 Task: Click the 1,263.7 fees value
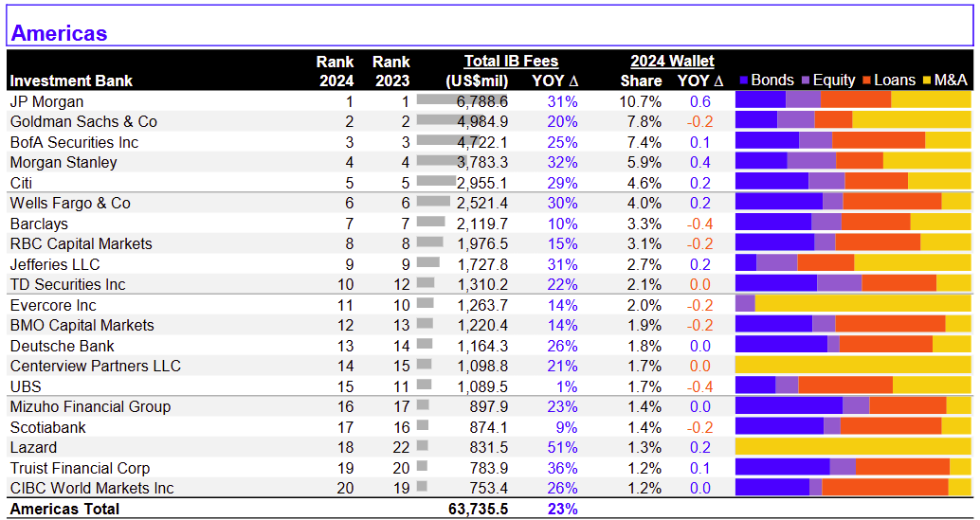[481, 305]
